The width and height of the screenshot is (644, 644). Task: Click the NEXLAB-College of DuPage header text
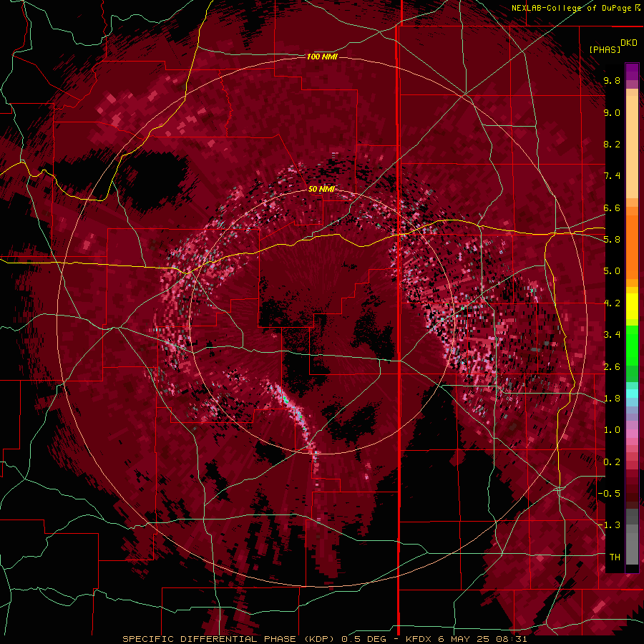[573, 8]
